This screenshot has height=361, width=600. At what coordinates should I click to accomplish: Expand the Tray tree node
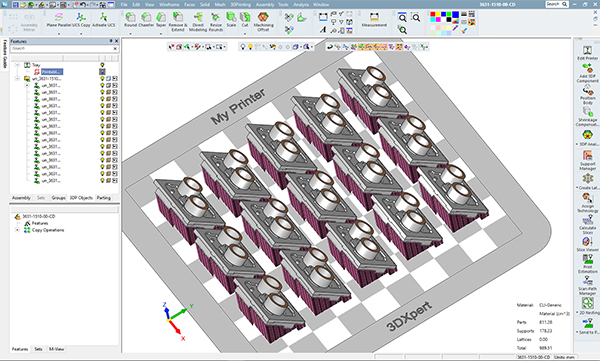click(17, 65)
